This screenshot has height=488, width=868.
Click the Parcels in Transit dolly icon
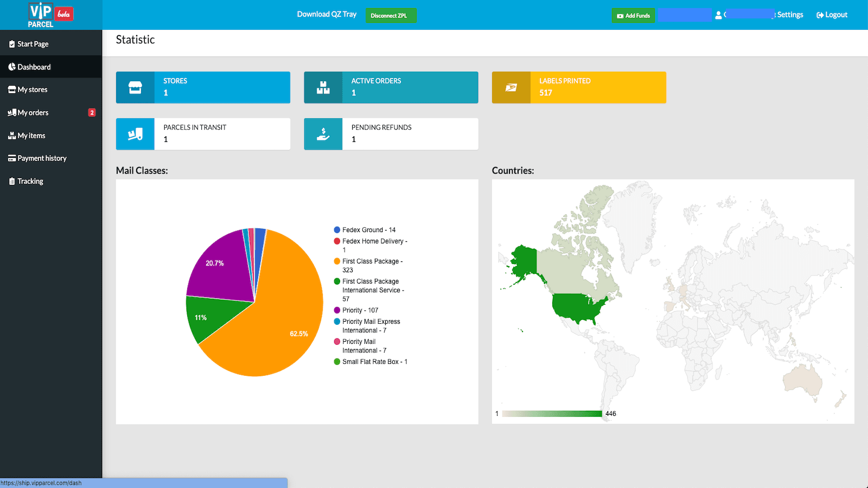pos(135,134)
